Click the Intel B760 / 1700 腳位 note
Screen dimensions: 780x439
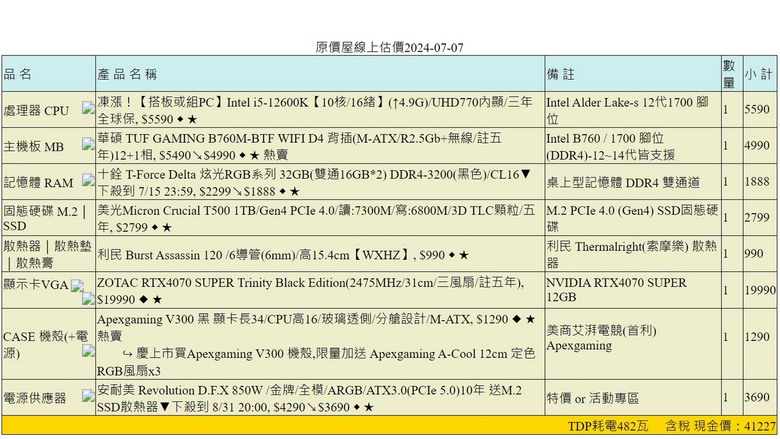click(x=611, y=146)
